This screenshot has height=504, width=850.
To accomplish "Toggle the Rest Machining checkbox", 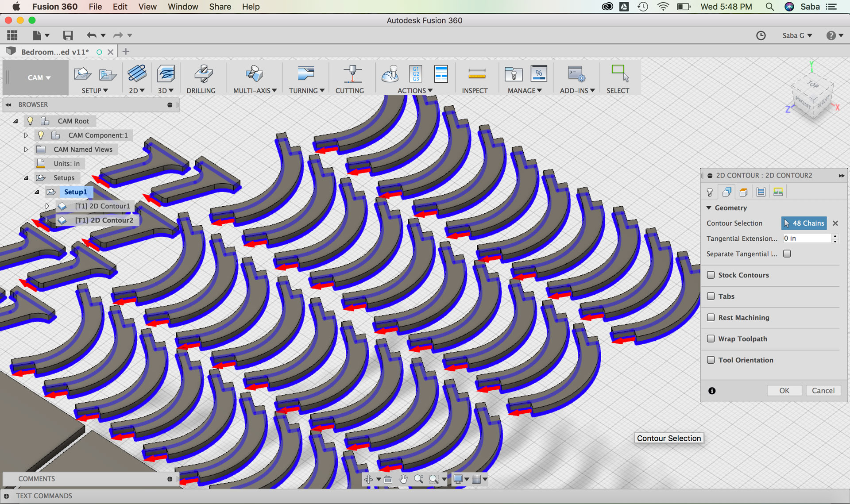I will [711, 317].
